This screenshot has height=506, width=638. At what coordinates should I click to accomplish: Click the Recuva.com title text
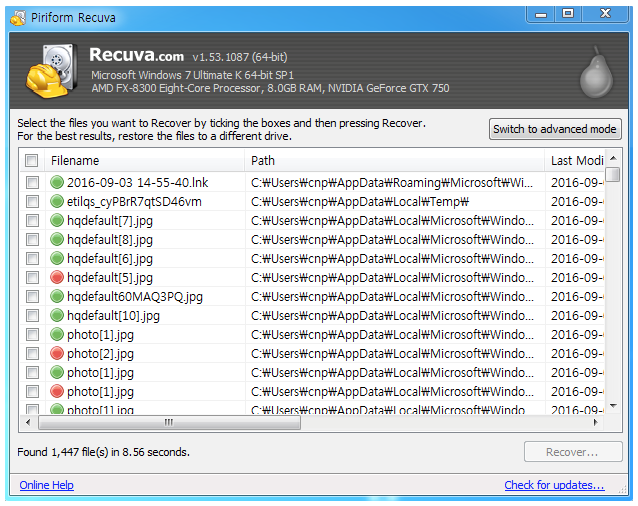point(137,55)
